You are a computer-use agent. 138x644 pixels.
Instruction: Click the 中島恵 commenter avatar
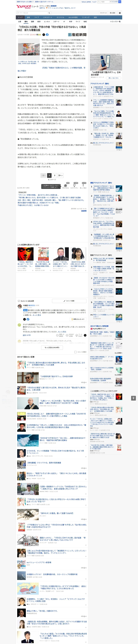pyautogui.click(x=20, y=307)
